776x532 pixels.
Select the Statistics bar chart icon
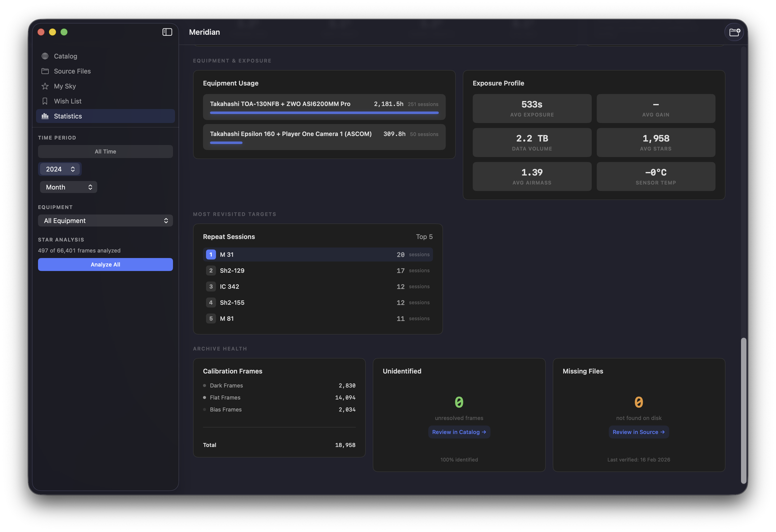click(45, 116)
